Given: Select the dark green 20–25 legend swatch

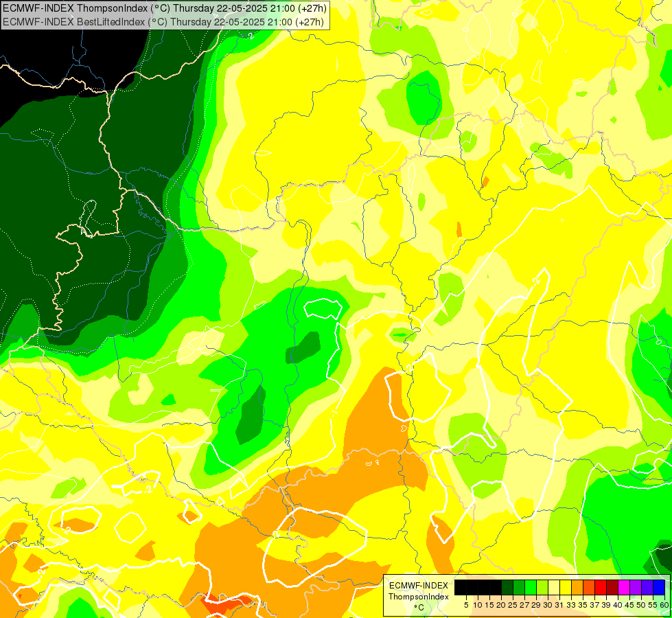Looking at the screenshot, I should coord(507,588).
